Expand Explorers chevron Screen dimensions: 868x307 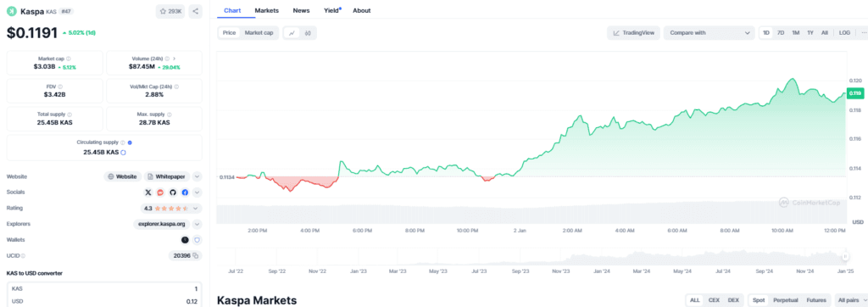coord(197,225)
